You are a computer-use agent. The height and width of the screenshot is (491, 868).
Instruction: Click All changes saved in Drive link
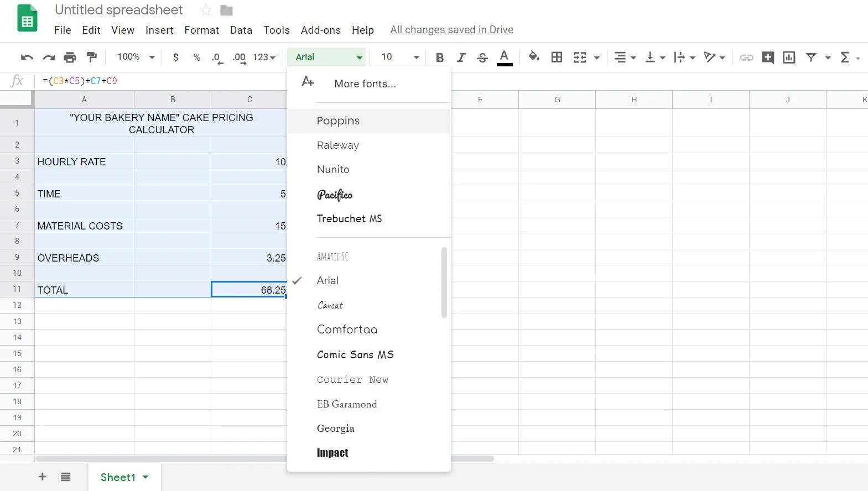click(x=451, y=30)
